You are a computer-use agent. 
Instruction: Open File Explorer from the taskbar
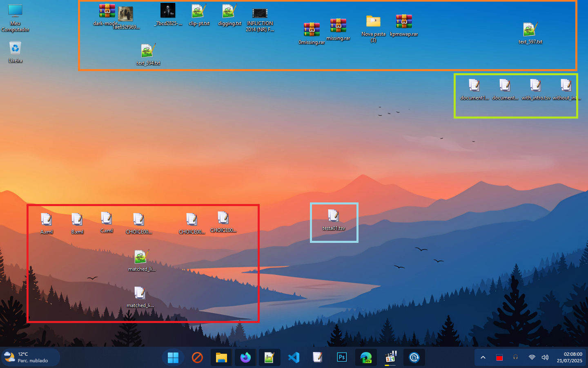pos(221,357)
